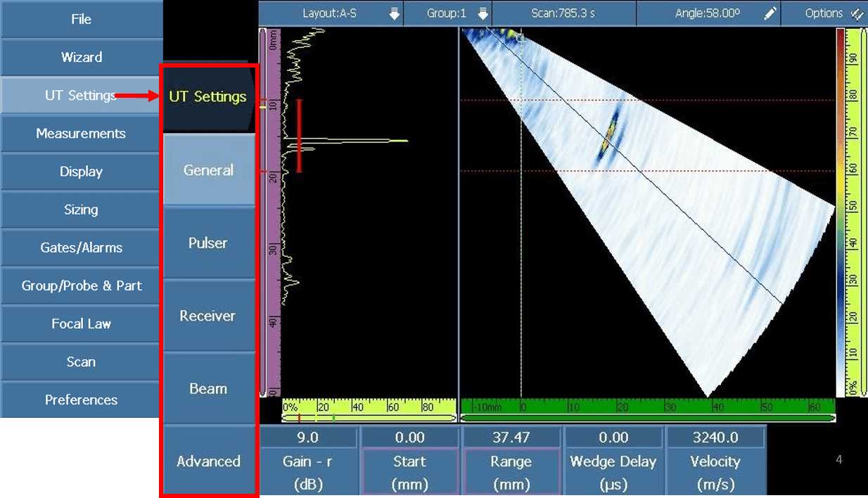Click the Wedge Delay parameter button

pos(613,472)
